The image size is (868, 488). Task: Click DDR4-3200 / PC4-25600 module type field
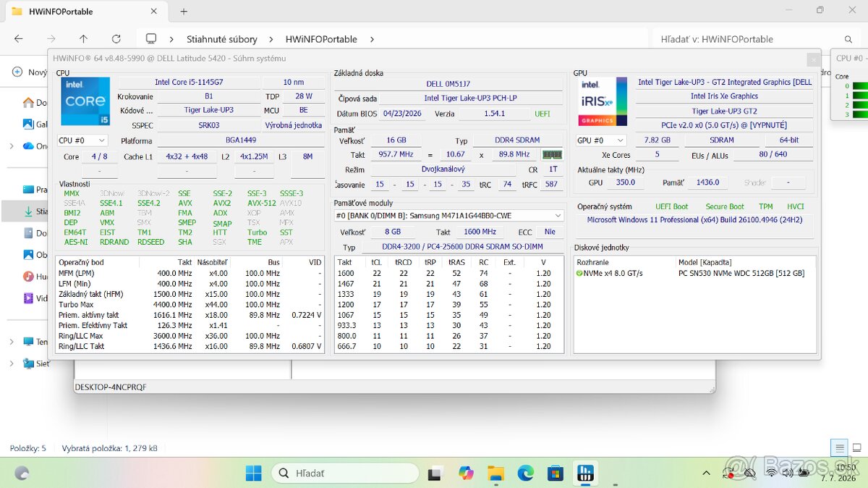point(463,247)
